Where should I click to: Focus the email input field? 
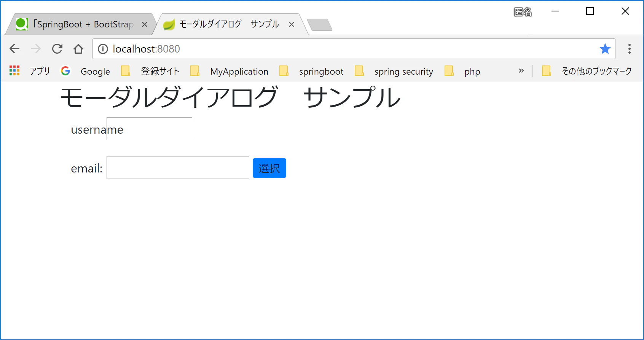coord(178,168)
